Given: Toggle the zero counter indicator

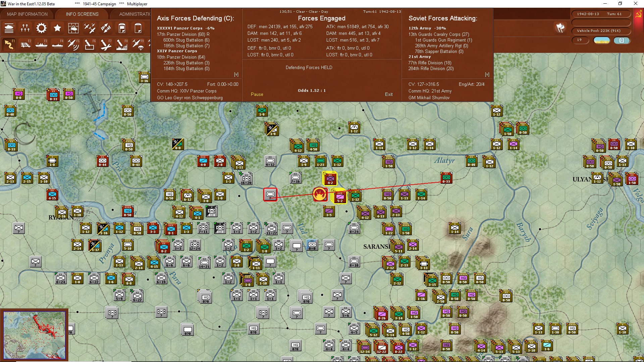Looking at the screenshot, I should tap(622, 41).
